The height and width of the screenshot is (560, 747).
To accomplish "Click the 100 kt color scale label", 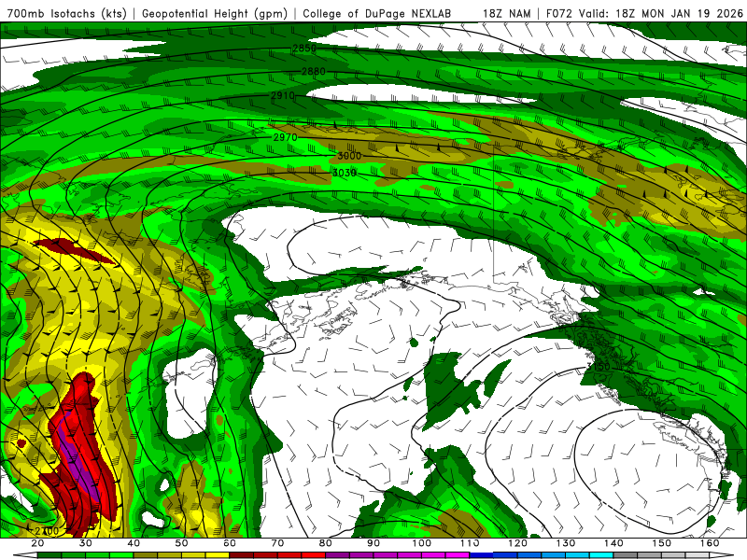I will [x=422, y=543].
